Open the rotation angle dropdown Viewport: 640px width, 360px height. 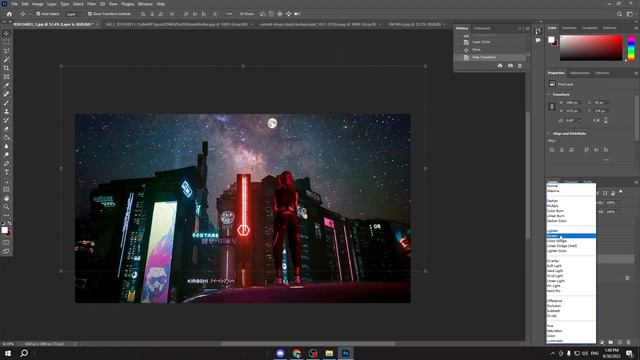pyautogui.click(x=580, y=120)
